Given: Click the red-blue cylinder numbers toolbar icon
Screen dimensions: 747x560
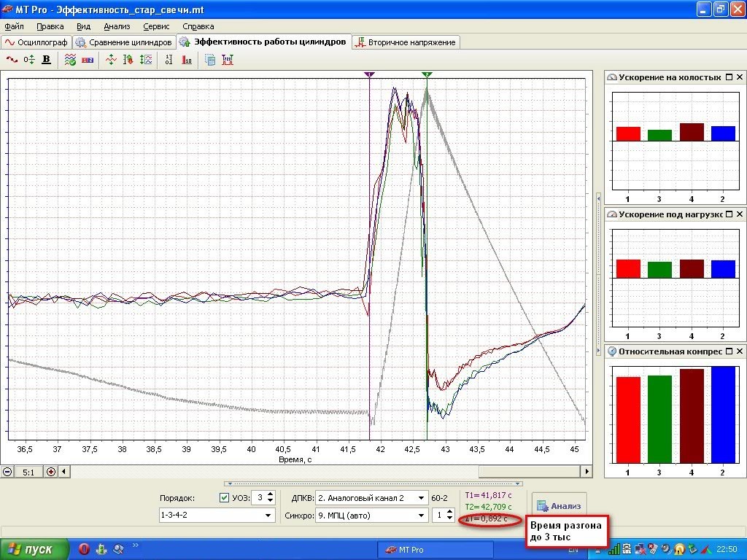Looking at the screenshot, I should coord(87,60).
